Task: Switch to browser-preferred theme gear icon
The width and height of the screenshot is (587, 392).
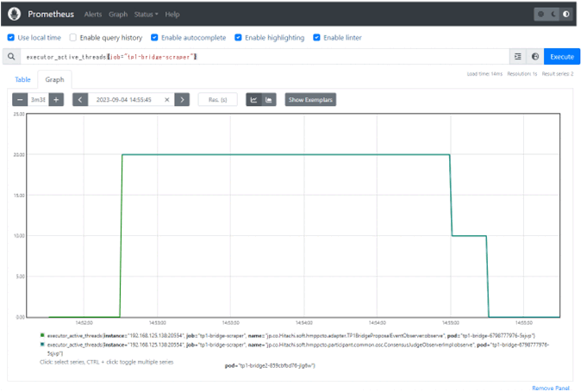Action: pos(541,14)
